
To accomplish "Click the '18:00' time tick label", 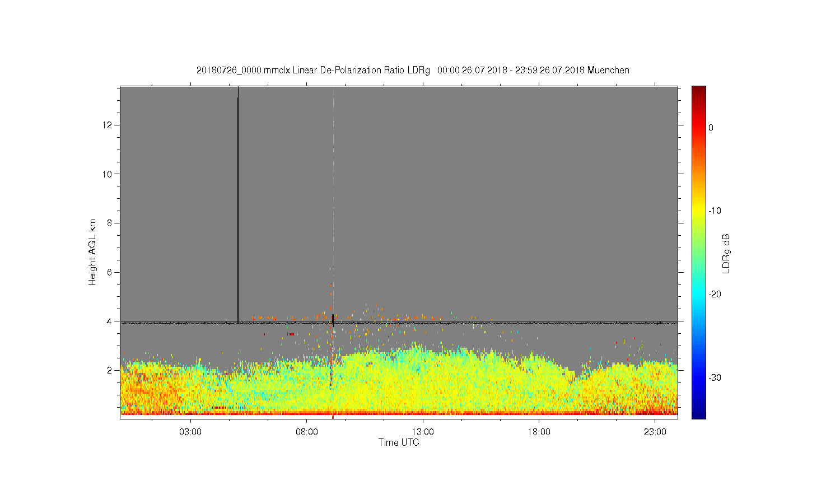I will tap(539, 432).
